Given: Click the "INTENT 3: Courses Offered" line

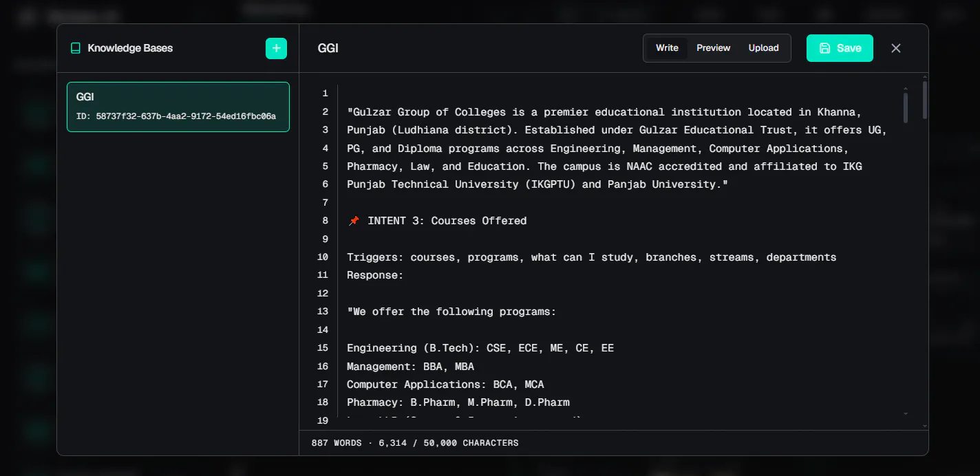Looking at the screenshot, I should (x=437, y=221).
